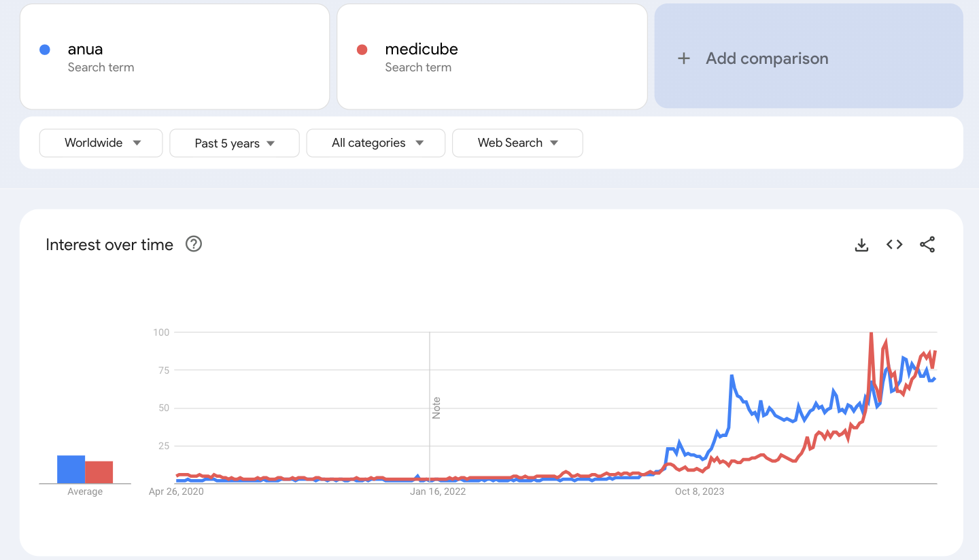
Task: Open help for Interest over time
Action: pos(193,244)
